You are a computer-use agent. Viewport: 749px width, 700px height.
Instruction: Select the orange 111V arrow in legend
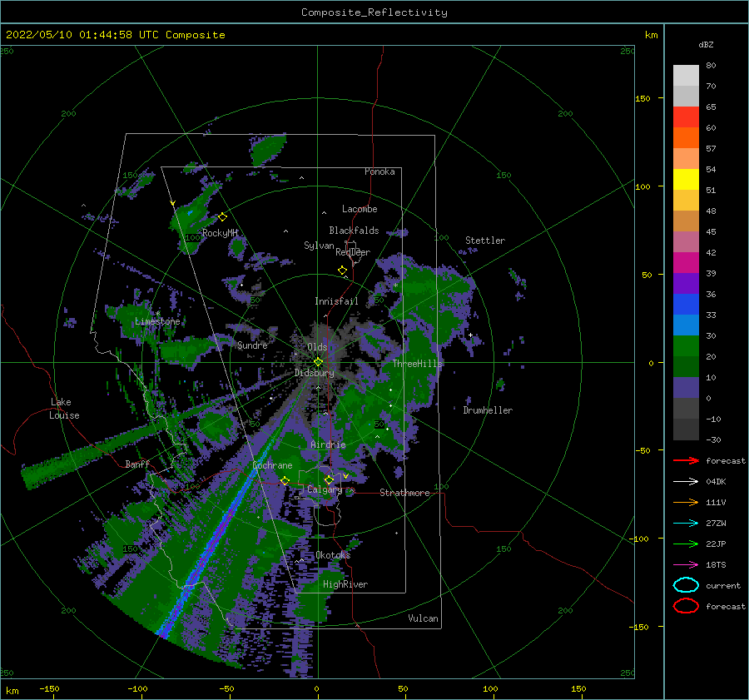(686, 502)
